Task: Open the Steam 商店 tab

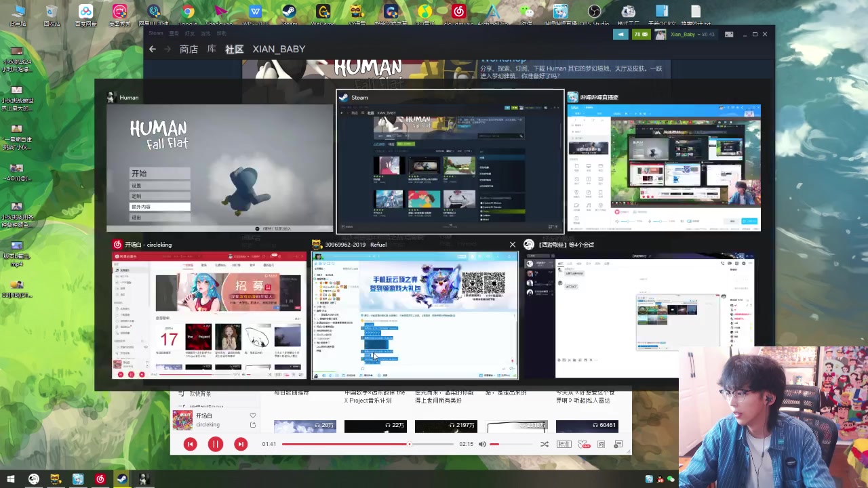Action: pyautogui.click(x=189, y=49)
